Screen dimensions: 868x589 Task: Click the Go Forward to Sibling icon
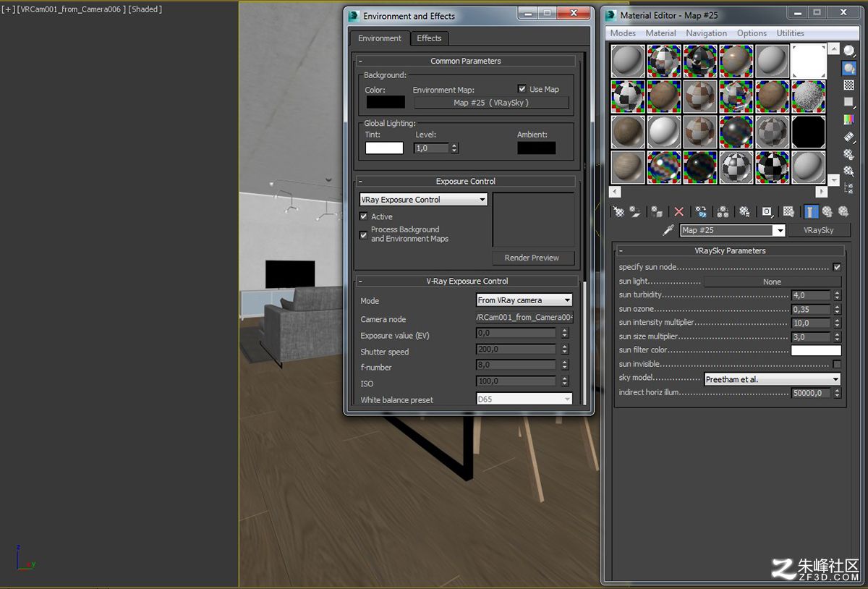843,211
